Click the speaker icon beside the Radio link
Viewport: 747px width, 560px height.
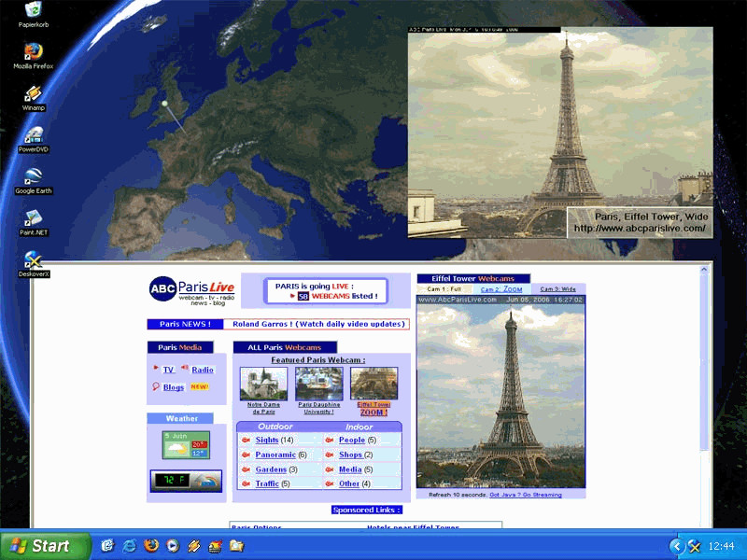point(185,368)
